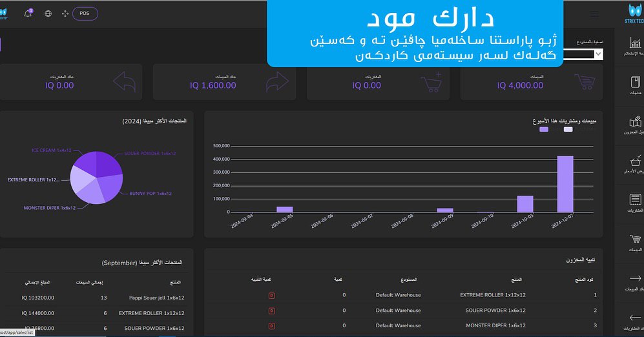Open dashboard chart icon in sidebar
Screen dimensions: 644x337
point(635,43)
